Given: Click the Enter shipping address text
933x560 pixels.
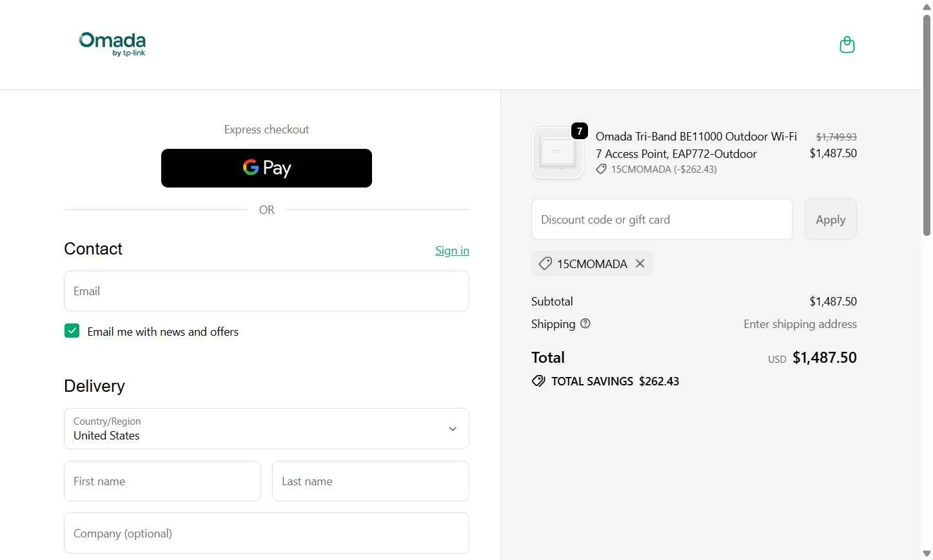Looking at the screenshot, I should [800, 323].
